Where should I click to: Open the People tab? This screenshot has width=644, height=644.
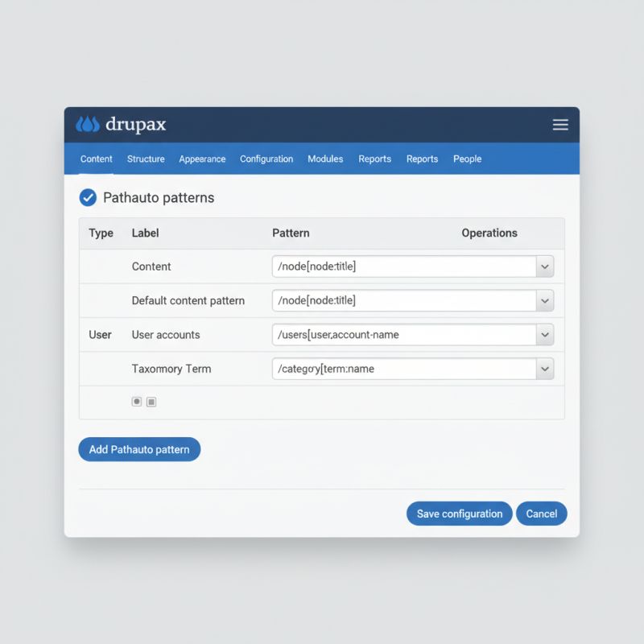coord(468,159)
